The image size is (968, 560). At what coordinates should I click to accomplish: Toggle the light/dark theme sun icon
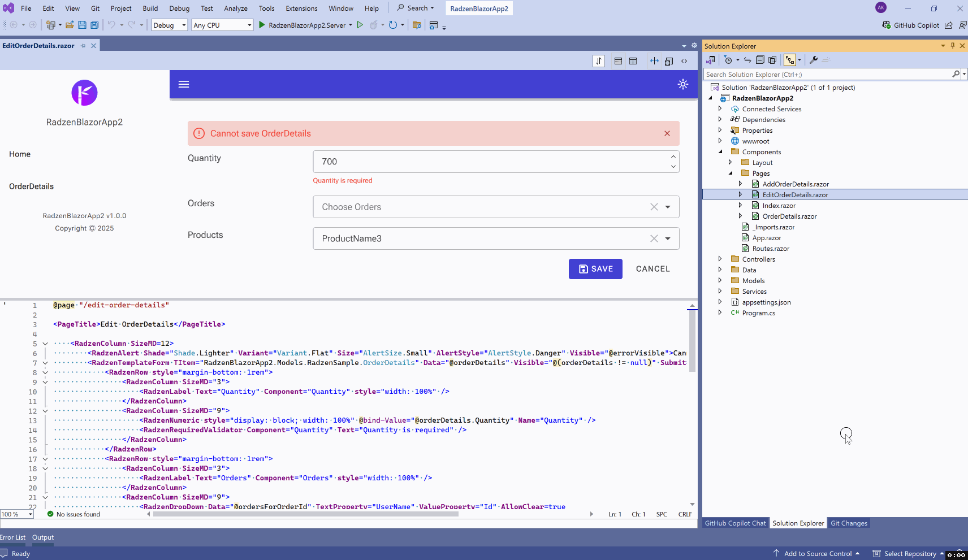click(x=683, y=84)
